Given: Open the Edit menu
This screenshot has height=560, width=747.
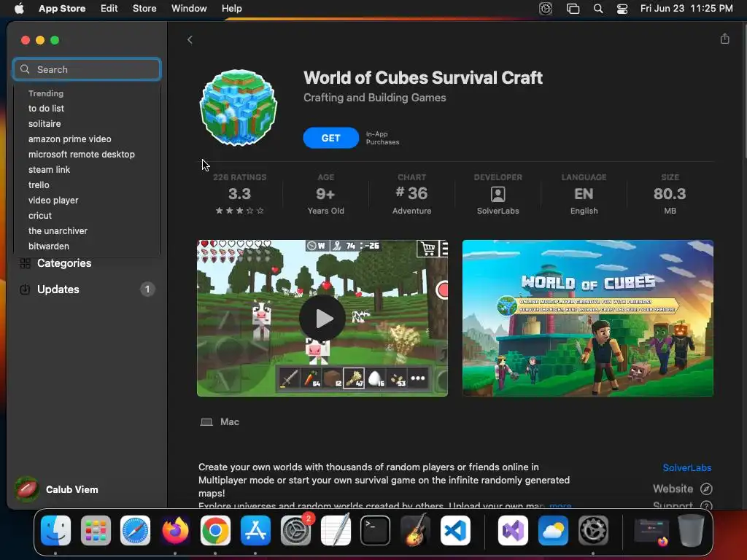Looking at the screenshot, I should [109, 9].
